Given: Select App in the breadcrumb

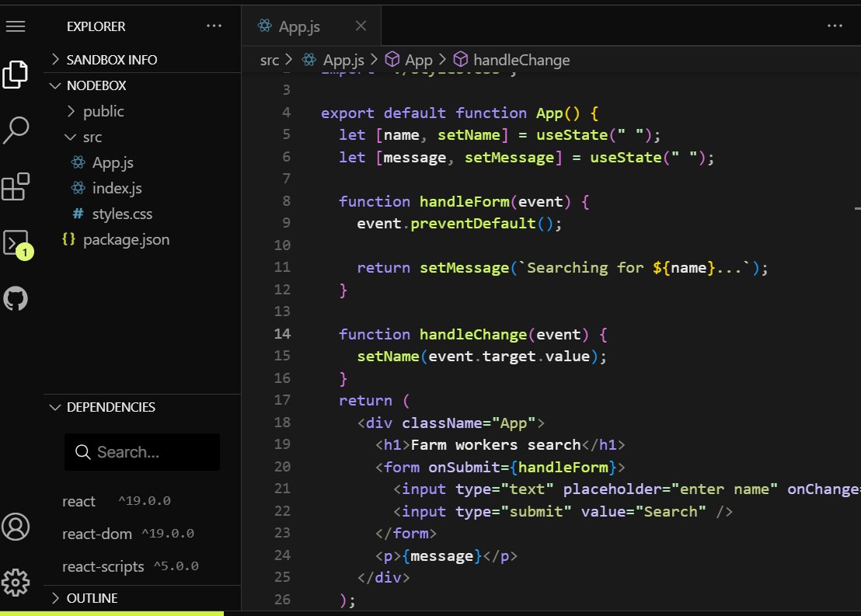Looking at the screenshot, I should point(418,60).
